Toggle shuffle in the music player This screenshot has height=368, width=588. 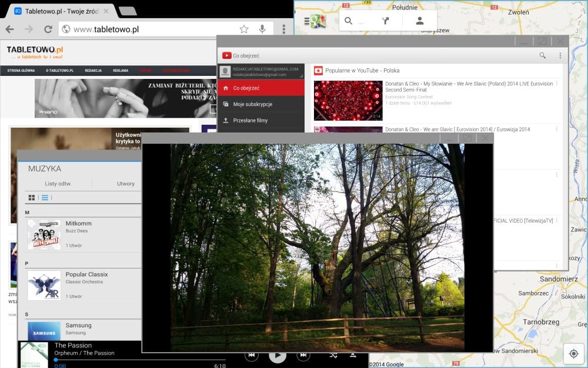click(x=333, y=355)
